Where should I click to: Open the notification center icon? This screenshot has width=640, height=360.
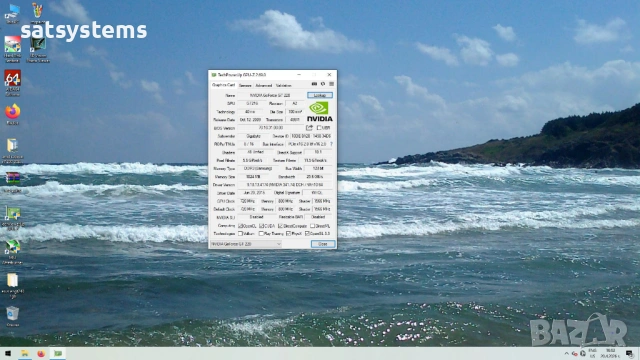pos(630,353)
